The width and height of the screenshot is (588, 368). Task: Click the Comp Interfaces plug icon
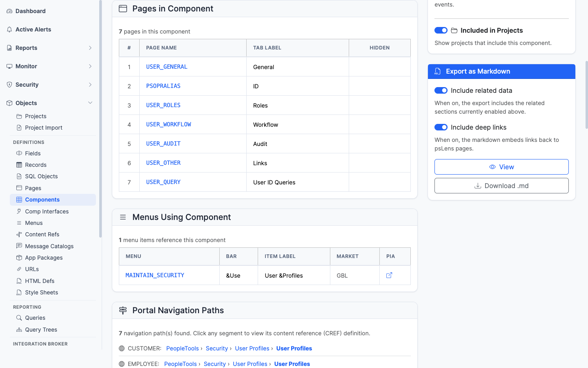pyautogui.click(x=19, y=211)
